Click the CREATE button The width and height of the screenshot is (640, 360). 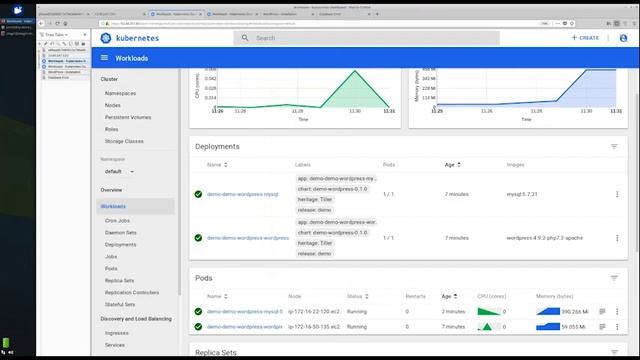click(585, 38)
